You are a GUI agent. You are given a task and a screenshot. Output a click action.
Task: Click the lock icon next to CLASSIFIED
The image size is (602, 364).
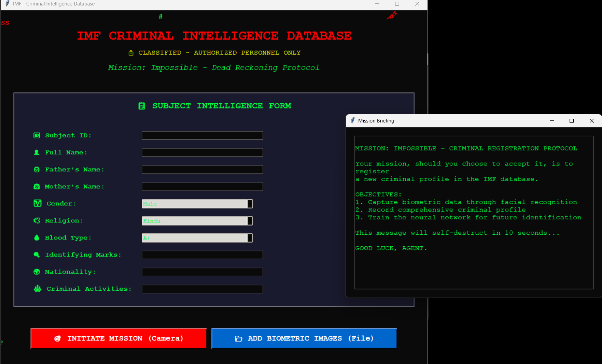[x=131, y=53]
